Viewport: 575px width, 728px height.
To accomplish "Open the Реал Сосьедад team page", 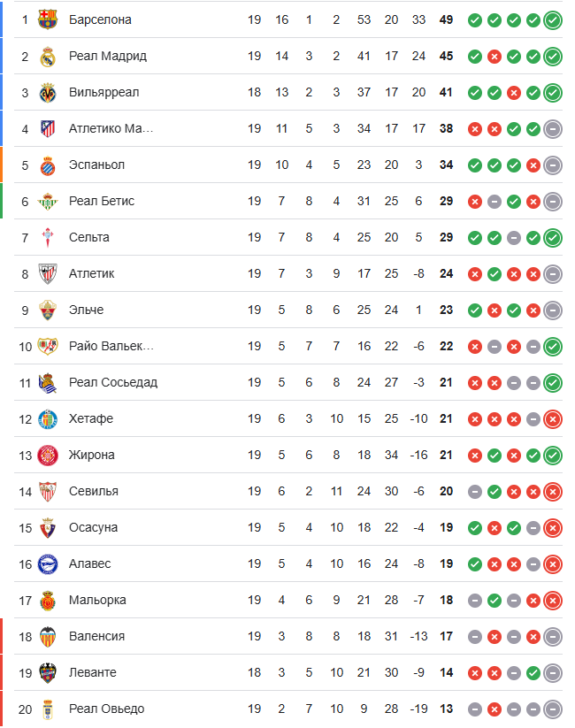I will click(112, 382).
